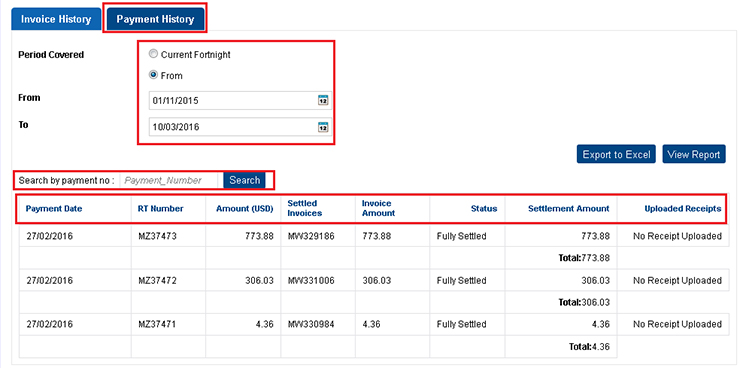Click the Total:4.36 cell
740x368 pixels.
[589, 347]
